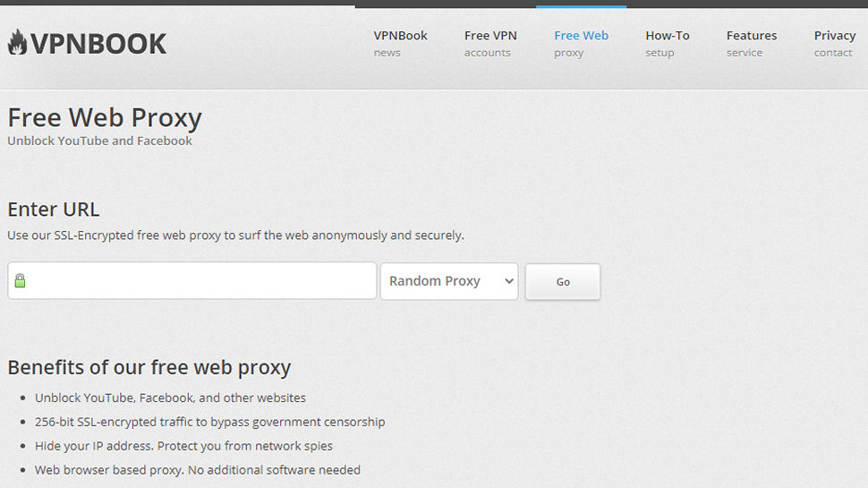Open Privacy contact menu item
The image size is (868, 488).
click(x=835, y=44)
